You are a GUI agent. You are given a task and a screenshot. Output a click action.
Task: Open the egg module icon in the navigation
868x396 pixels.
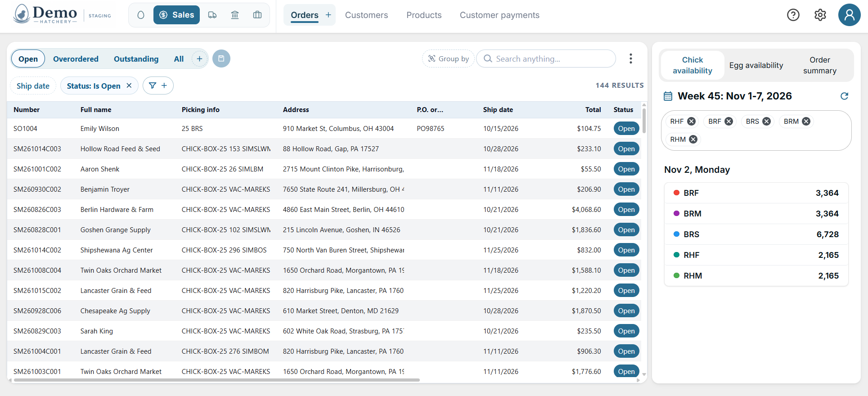(141, 15)
